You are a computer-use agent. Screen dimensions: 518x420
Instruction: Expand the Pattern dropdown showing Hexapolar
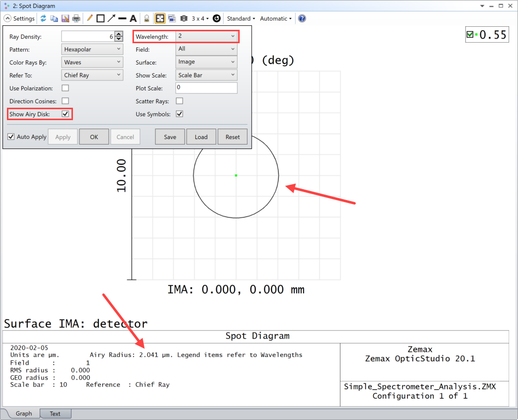pos(92,49)
